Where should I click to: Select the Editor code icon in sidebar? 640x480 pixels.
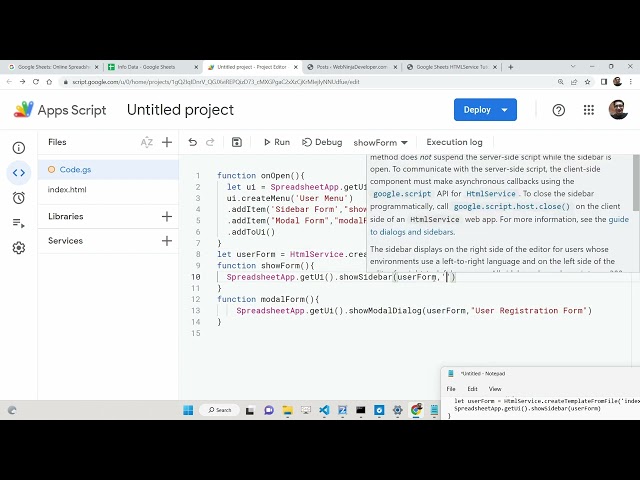pos(19,173)
